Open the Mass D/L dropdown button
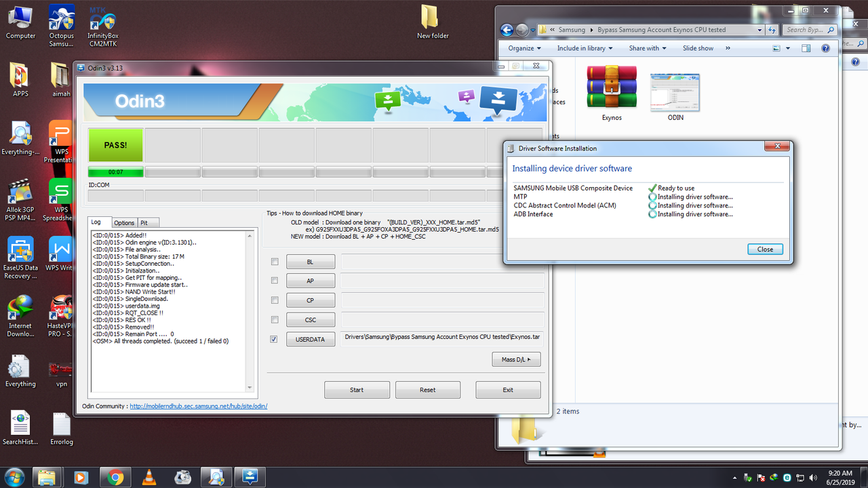This screenshot has height=488, width=868. pyautogui.click(x=516, y=359)
